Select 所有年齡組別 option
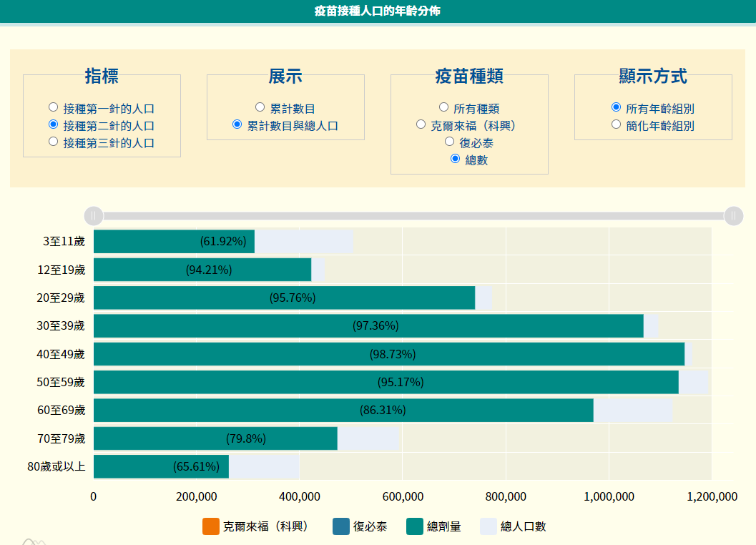 [616, 106]
